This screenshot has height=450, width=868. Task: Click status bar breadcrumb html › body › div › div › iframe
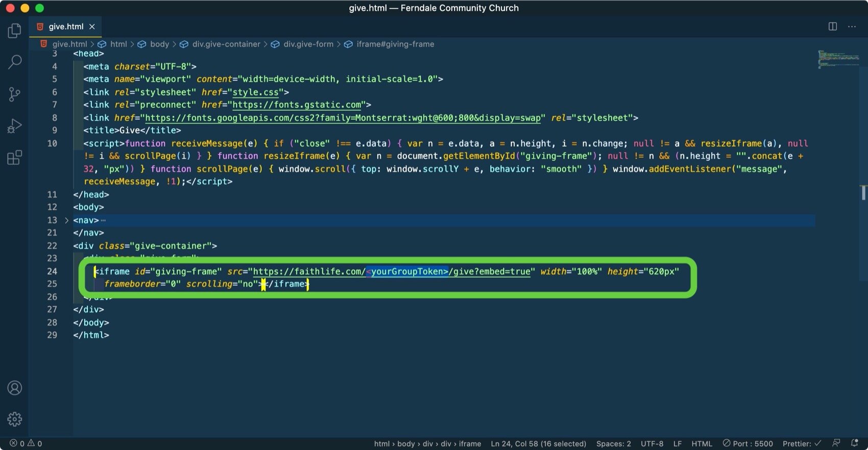click(427, 443)
